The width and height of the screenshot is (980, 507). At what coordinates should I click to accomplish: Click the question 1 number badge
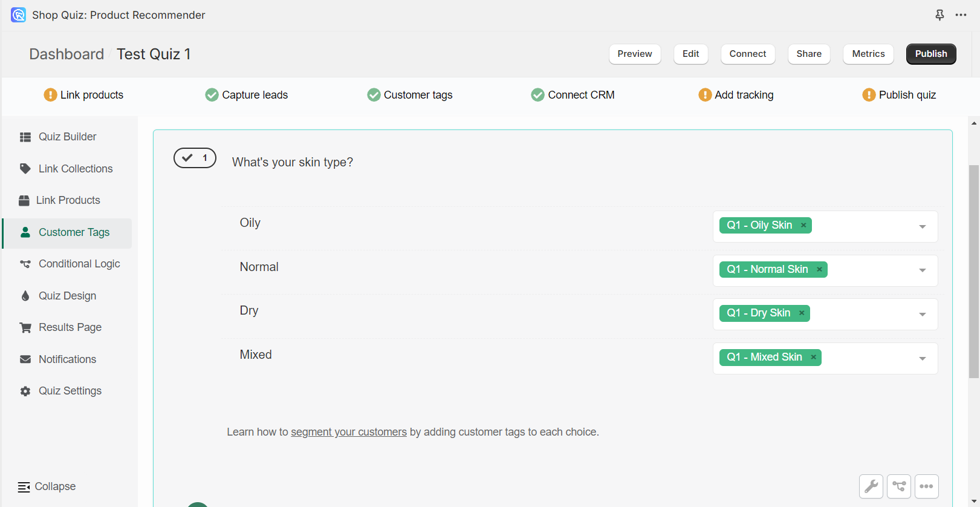coord(195,158)
